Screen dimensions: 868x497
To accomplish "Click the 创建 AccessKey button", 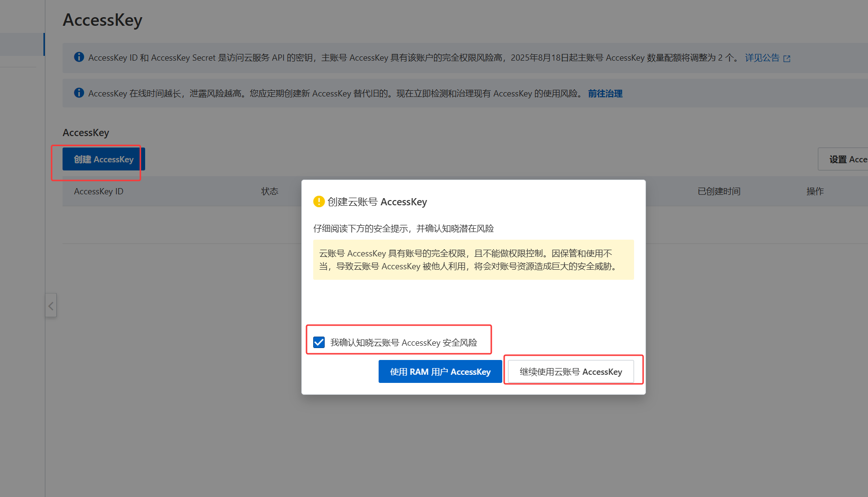I will point(104,159).
